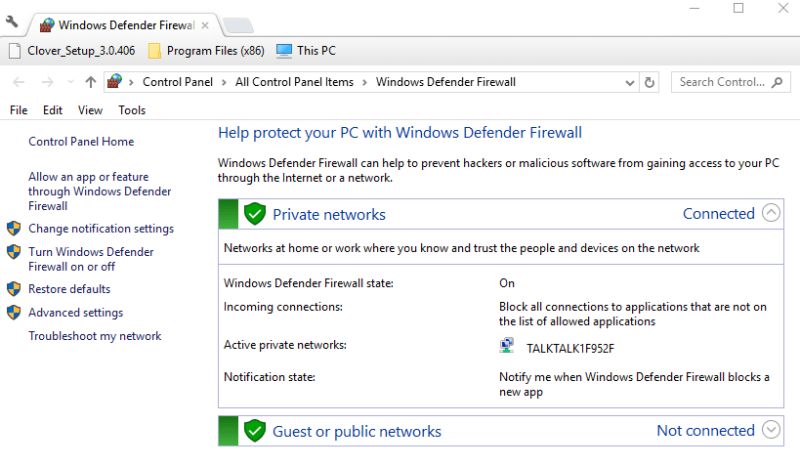Expand the Guest or public networks section
Image resolution: width=800 pixels, height=450 pixels.
(x=771, y=430)
